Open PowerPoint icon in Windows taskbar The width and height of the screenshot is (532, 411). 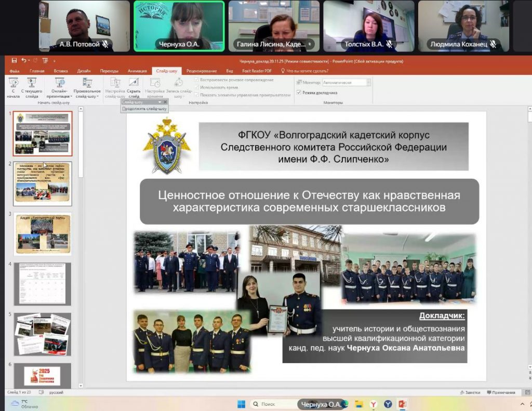pyautogui.click(x=402, y=404)
